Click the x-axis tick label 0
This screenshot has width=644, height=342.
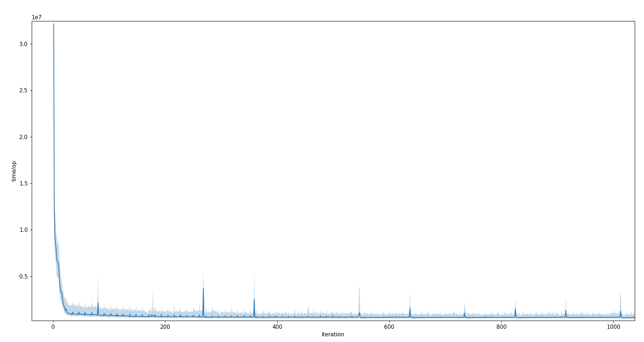[x=53, y=327]
